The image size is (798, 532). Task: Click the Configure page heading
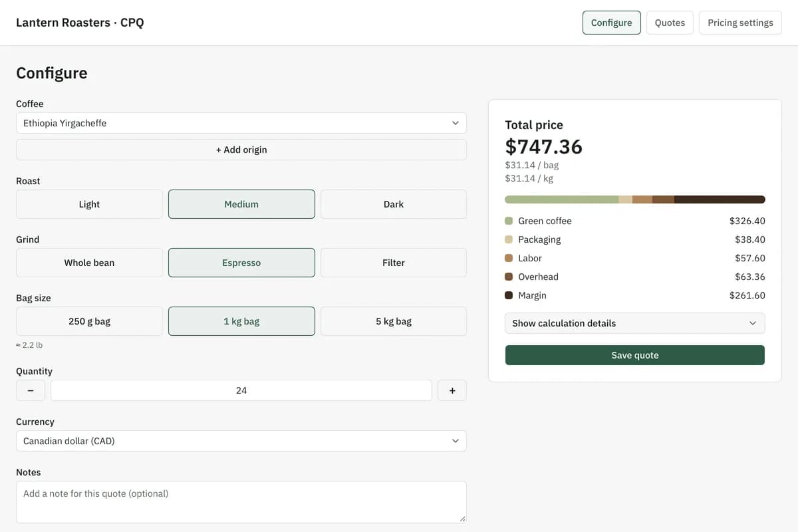tap(52, 73)
